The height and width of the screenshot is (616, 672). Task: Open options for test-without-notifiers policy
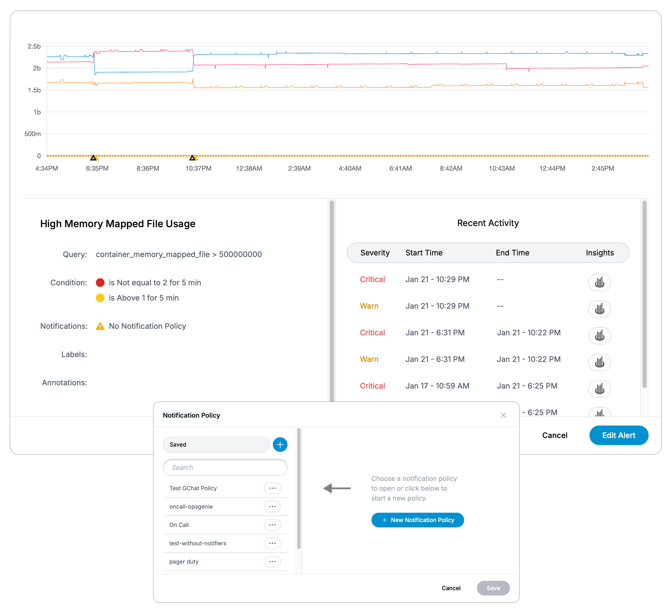click(272, 543)
